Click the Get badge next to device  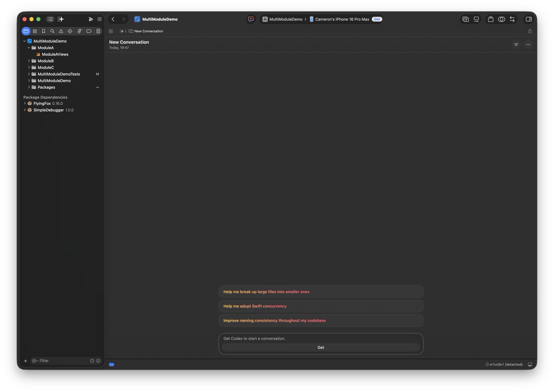377,19
